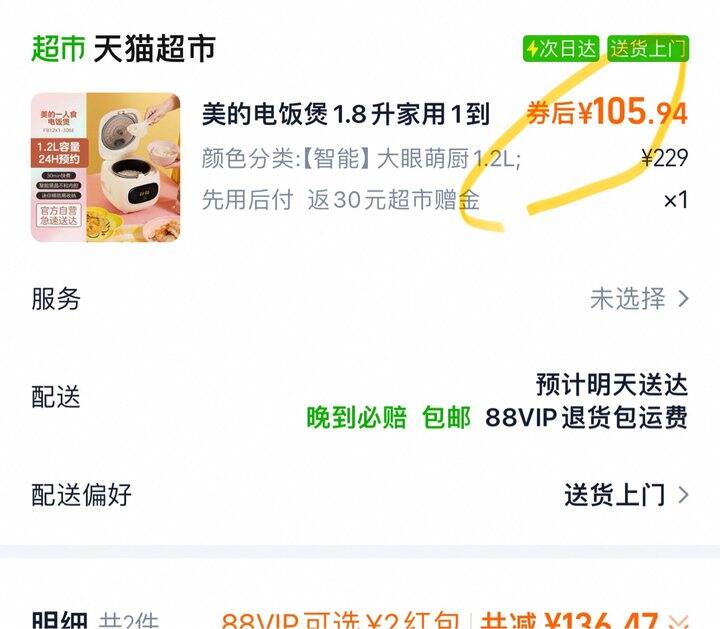Tap 88VIP退货包运费 benefit text
Image resolution: width=720 pixels, height=629 pixels.
pyautogui.click(x=586, y=417)
